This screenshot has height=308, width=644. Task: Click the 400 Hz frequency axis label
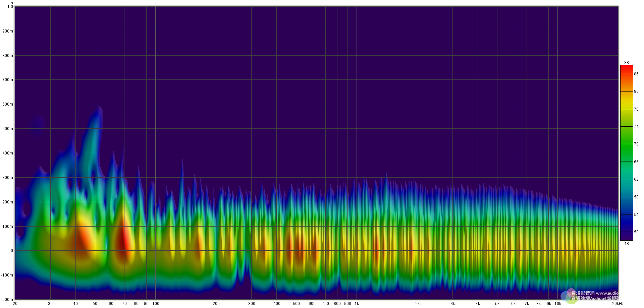[x=277, y=304]
